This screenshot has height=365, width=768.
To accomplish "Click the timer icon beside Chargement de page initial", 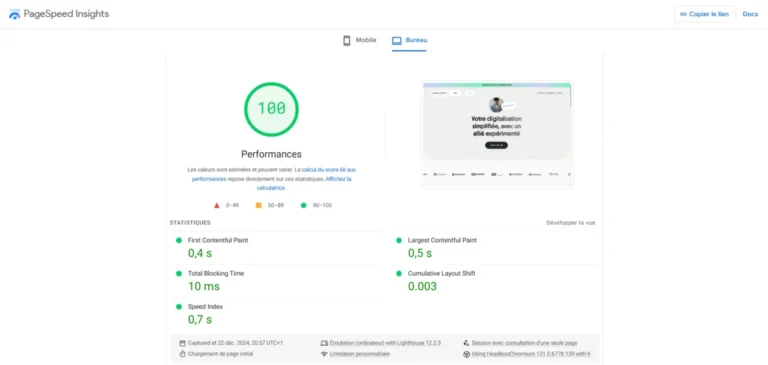I will tap(183, 354).
